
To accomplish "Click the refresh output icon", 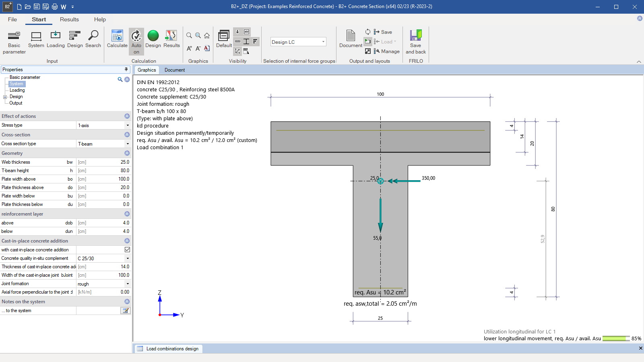I will pyautogui.click(x=368, y=32).
